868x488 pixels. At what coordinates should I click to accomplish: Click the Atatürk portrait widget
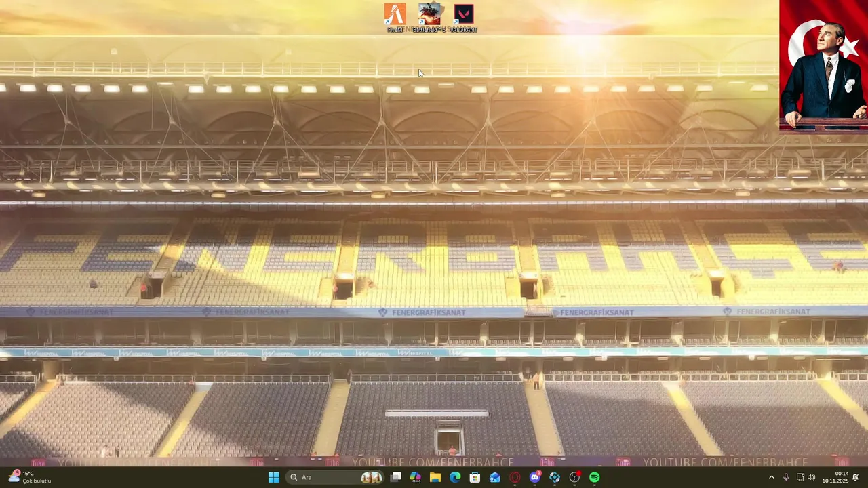pos(823,65)
